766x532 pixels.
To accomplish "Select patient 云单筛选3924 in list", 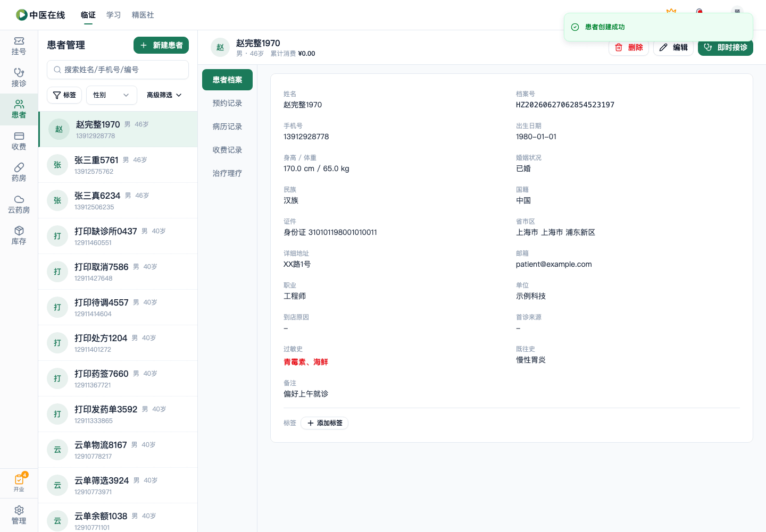I will click(118, 485).
